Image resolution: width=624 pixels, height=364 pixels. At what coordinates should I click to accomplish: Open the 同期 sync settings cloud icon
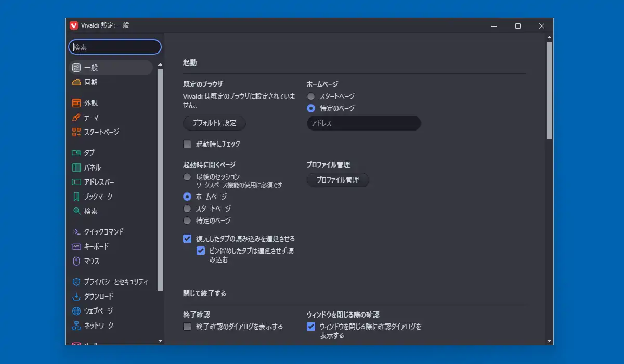pos(76,82)
